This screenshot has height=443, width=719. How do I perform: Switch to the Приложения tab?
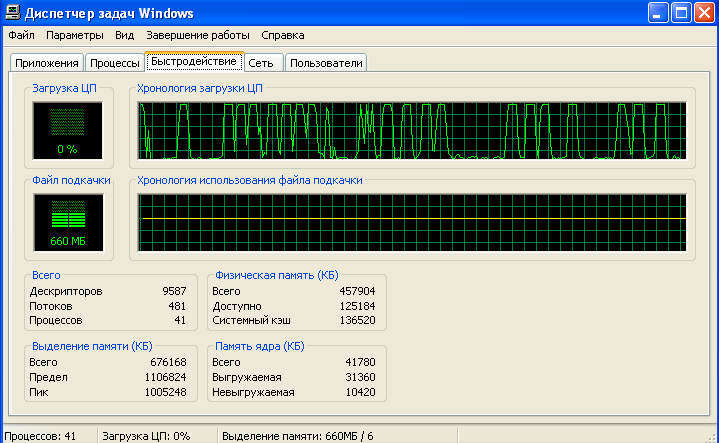(x=47, y=63)
